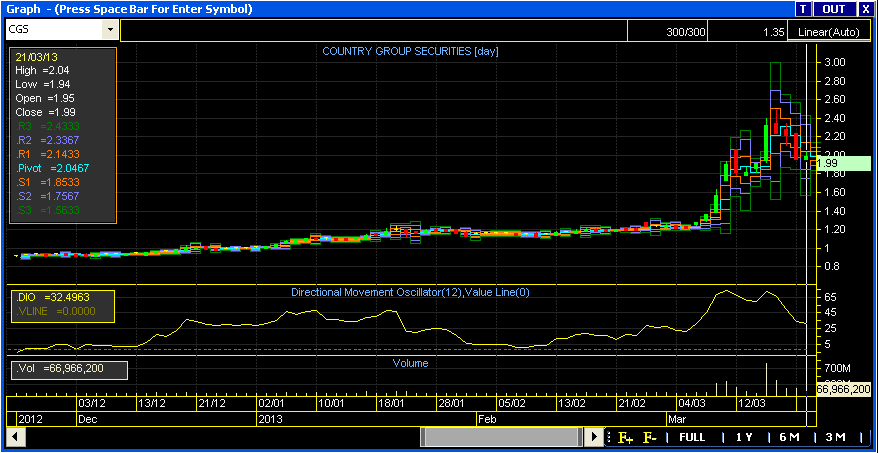Click the 13/12 date on time axis
This screenshot has width=878, height=453.
tap(152, 403)
